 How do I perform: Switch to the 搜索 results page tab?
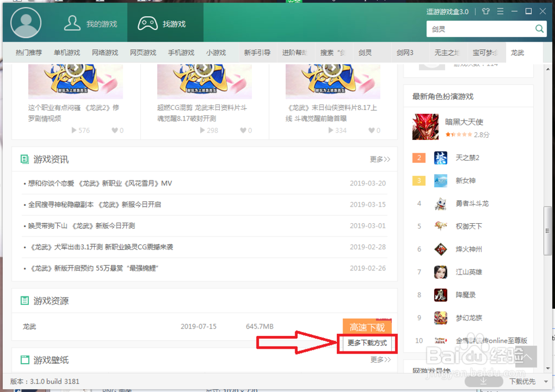click(x=334, y=52)
